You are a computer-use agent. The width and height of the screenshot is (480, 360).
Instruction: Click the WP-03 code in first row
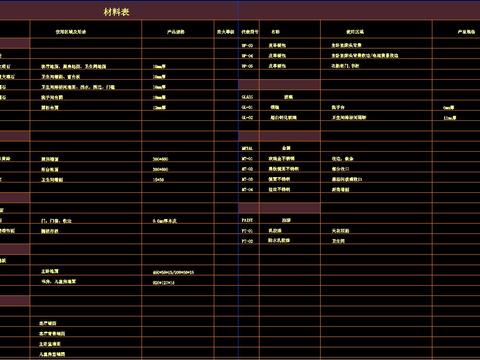pyautogui.click(x=247, y=45)
